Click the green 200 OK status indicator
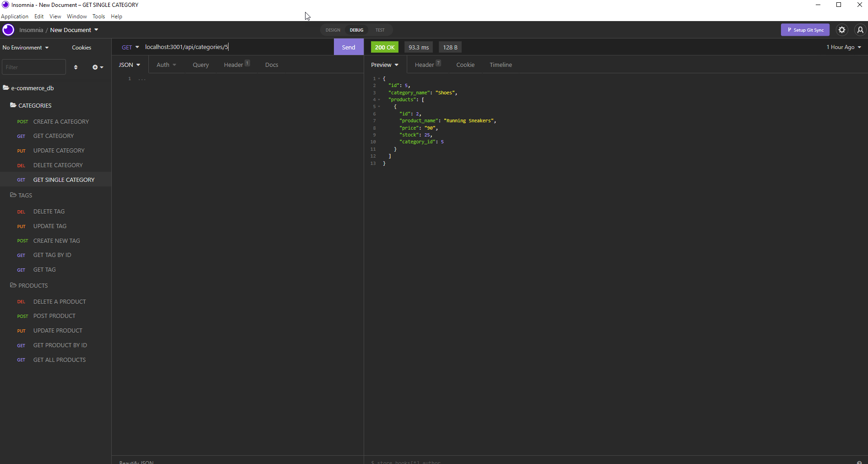 coord(384,47)
